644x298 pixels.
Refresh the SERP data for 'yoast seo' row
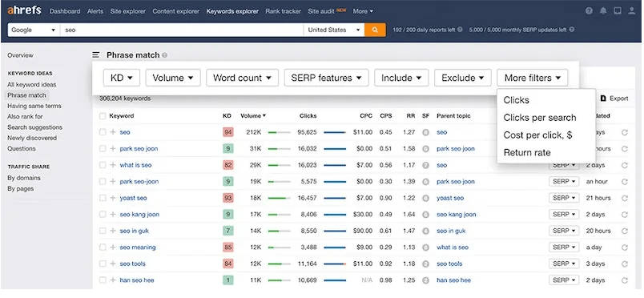pos(625,198)
